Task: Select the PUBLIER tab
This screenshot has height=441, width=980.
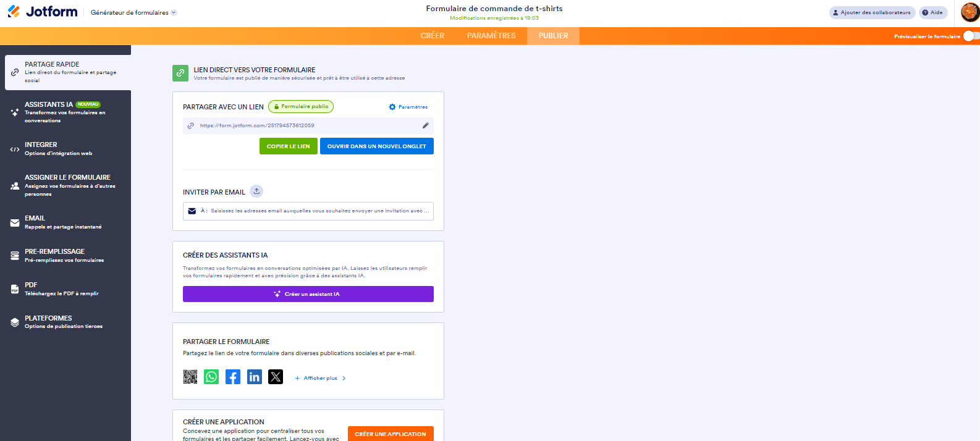Action: (553, 36)
